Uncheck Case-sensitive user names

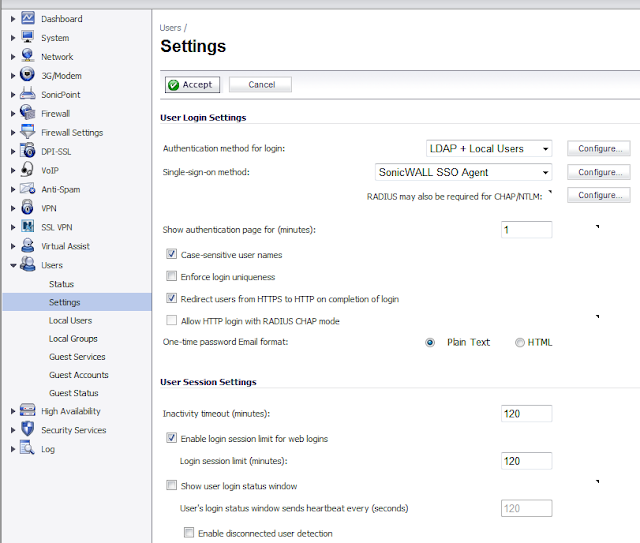pos(172,255)
